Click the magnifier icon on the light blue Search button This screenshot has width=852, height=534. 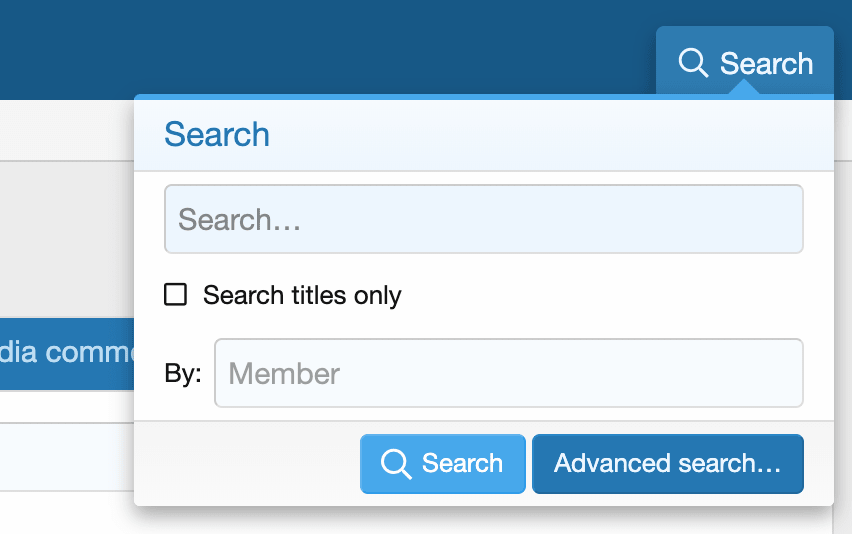pos(396,464)
